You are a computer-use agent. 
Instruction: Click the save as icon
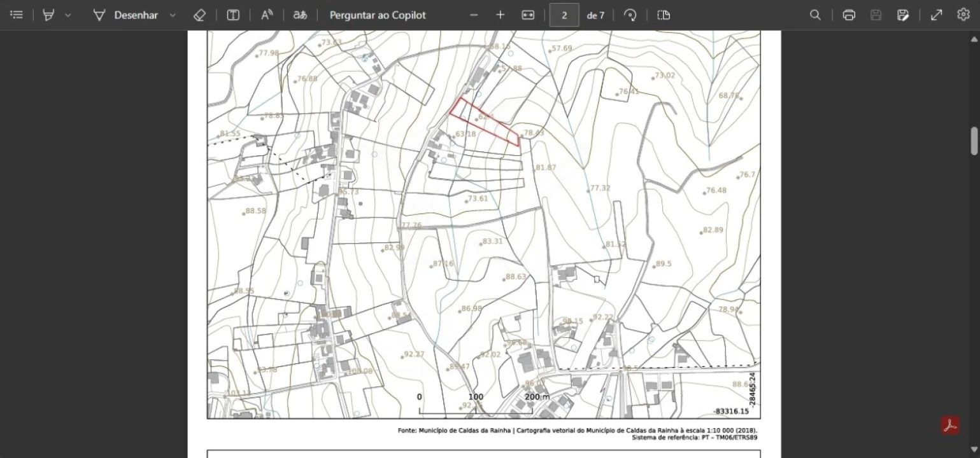(x=903, y=15)
